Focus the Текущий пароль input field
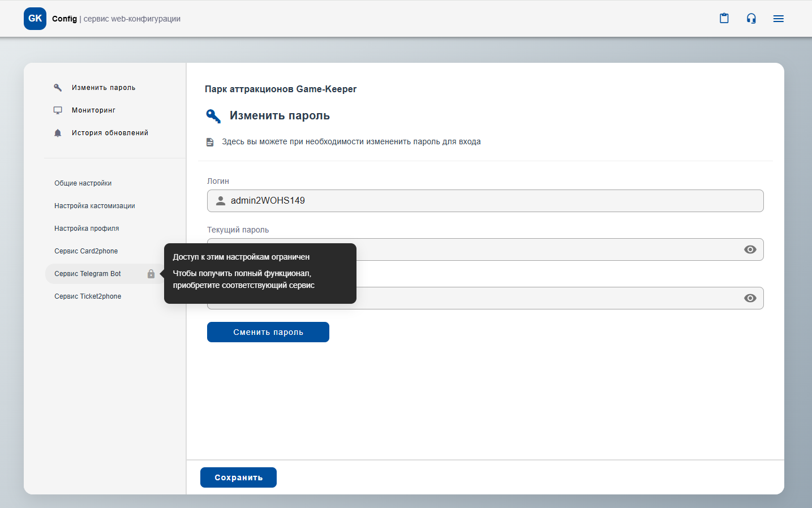Viewport: 812px width, 508px height. [543, 249]
